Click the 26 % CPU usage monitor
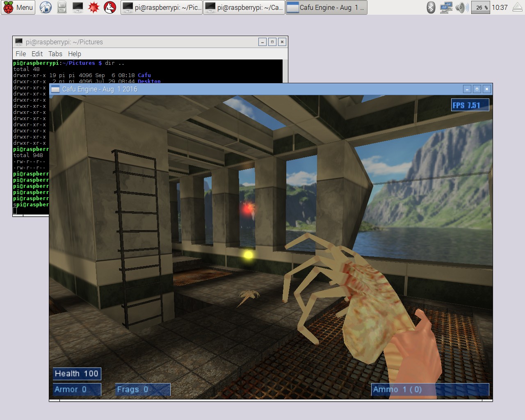Screen dimensions: 525x420 coord(481,7)
